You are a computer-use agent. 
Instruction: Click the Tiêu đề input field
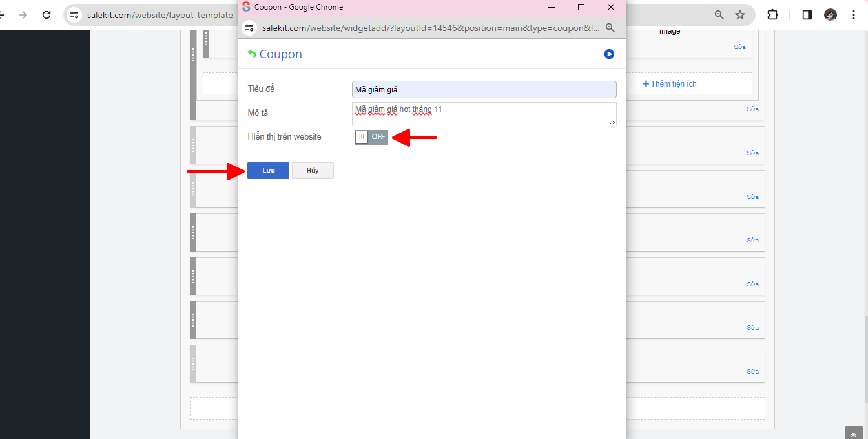tap(484, 89)
